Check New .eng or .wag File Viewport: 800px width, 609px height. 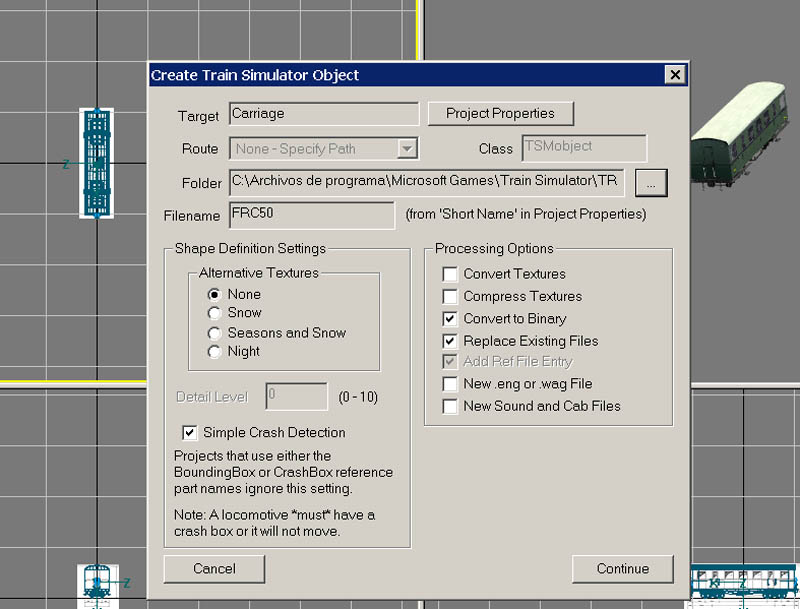click(451, 384)
